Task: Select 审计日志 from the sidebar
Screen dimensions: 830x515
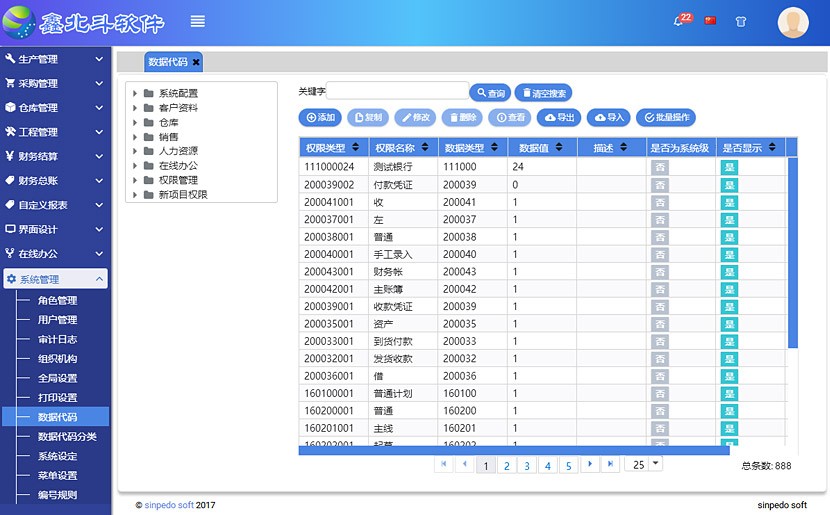Action: click(x=57, y=340)
